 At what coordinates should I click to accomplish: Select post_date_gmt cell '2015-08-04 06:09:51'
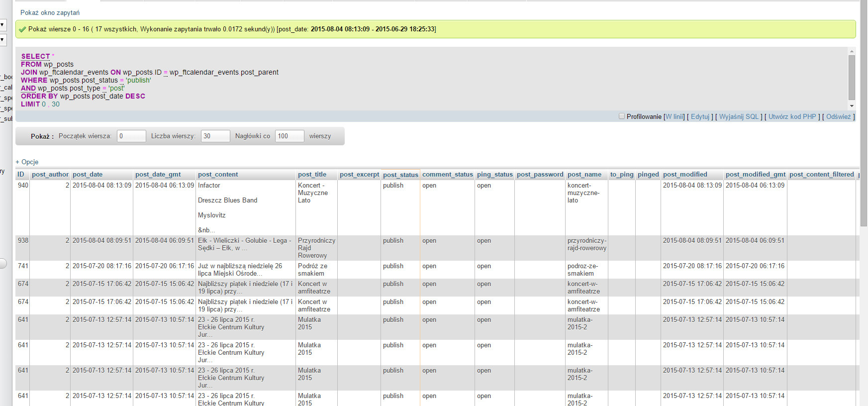pyautogui.click(x=165, y=240)
